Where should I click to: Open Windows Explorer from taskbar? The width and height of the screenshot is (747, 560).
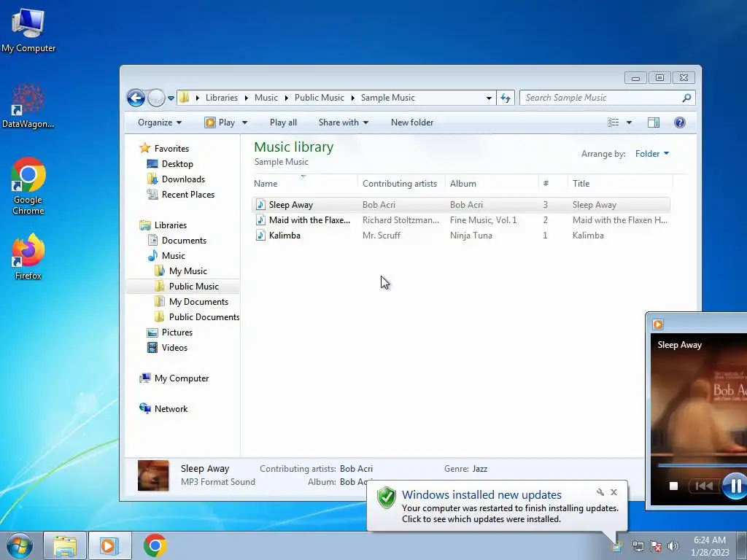65,546
